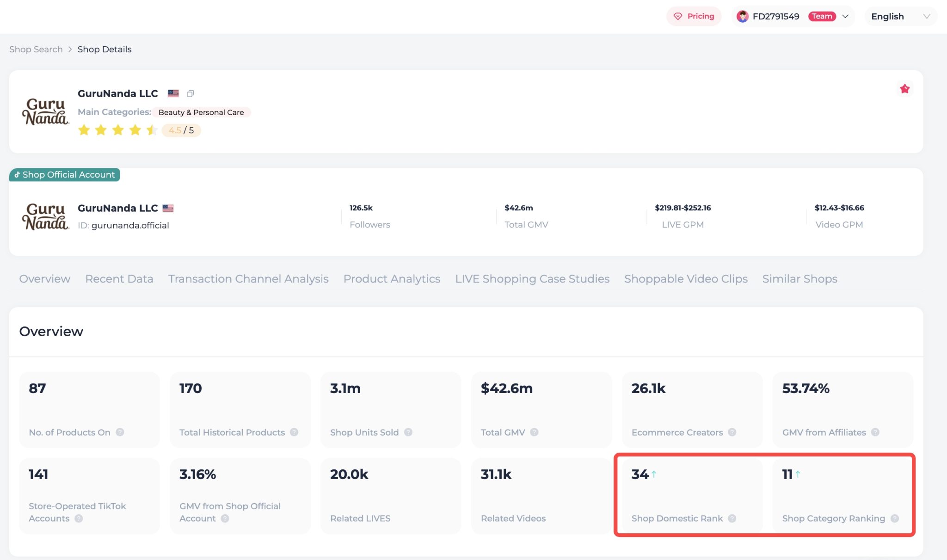Click the help icon beside Shop Domestic Rank
The image size is (947, 560).
(732, 518)
